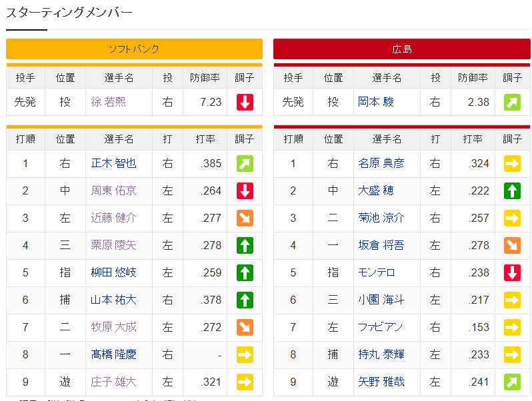Click the .324 batting average
532x401 pixels.
click(479, 163)
